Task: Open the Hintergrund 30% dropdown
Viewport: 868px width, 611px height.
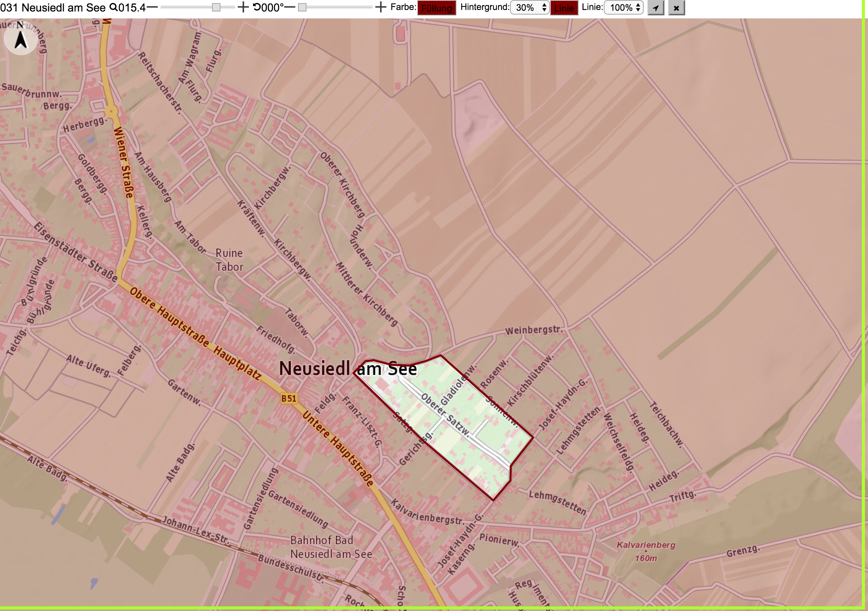Action: (530, 8)
